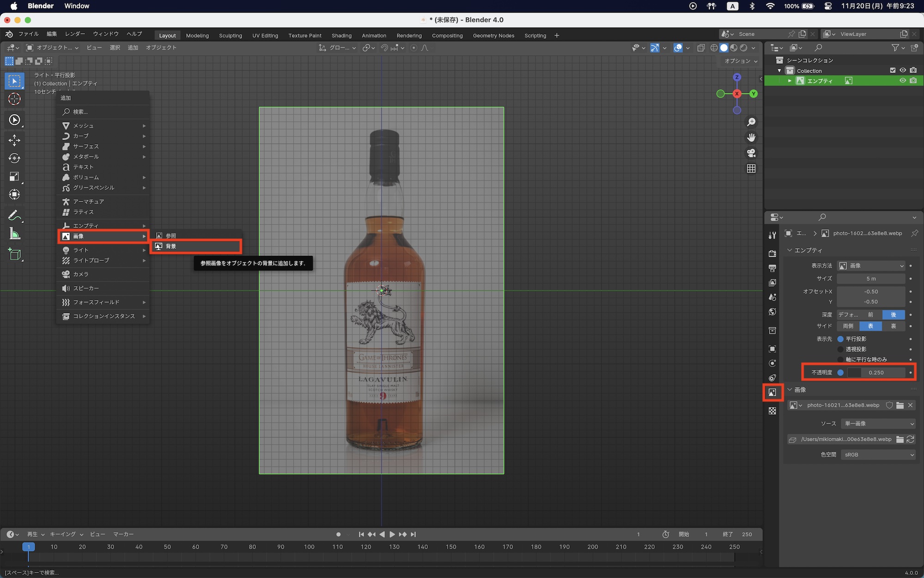
Task: Toggle orthographic grid view icon
Action: [751, 169]
